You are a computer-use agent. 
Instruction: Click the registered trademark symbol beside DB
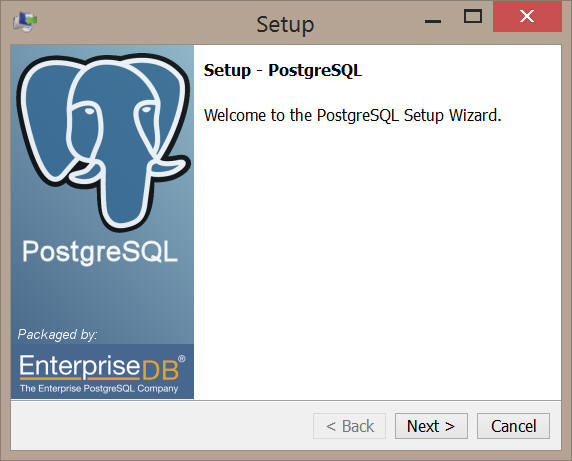point(181,359)
